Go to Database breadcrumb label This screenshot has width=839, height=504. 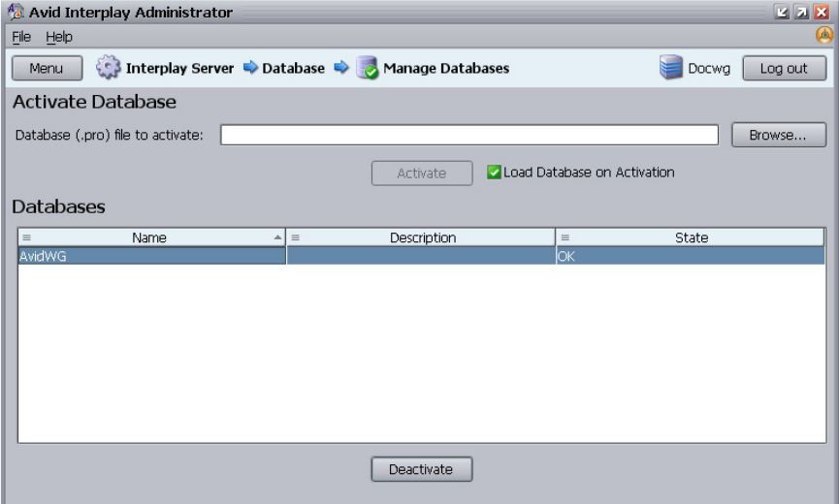pos(293,69)
